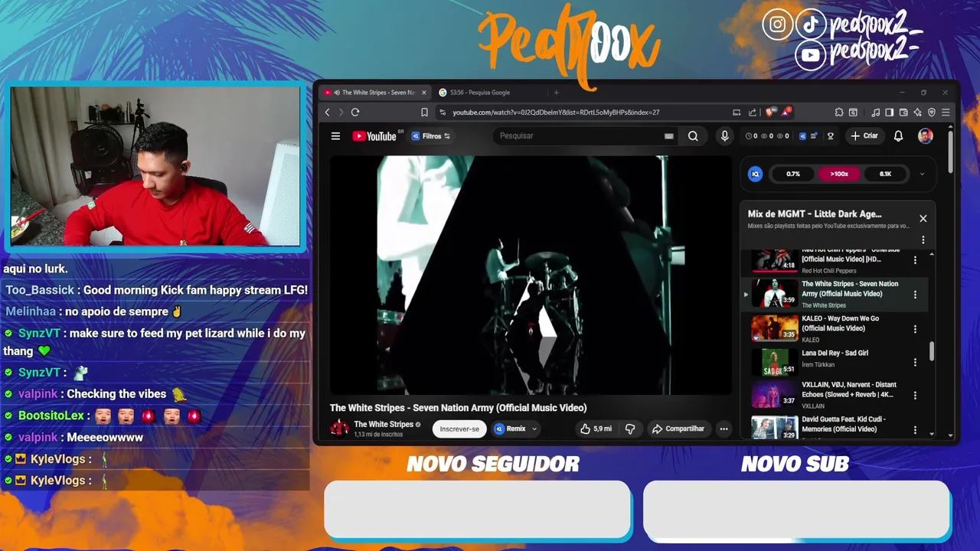The width and height of the screenshot is (980, 551).
Task: Play VXLLAIN Distant Echoes thumbnail
Action: [775, 394]
